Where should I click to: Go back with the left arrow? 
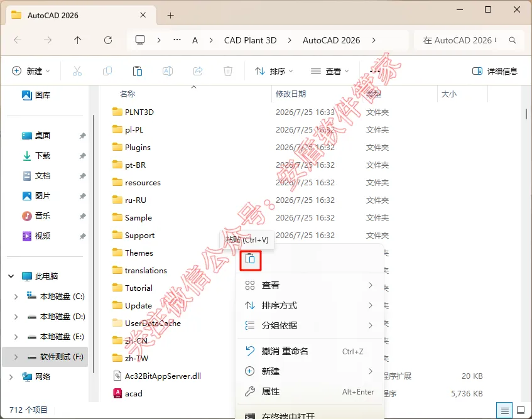(18, 40)
